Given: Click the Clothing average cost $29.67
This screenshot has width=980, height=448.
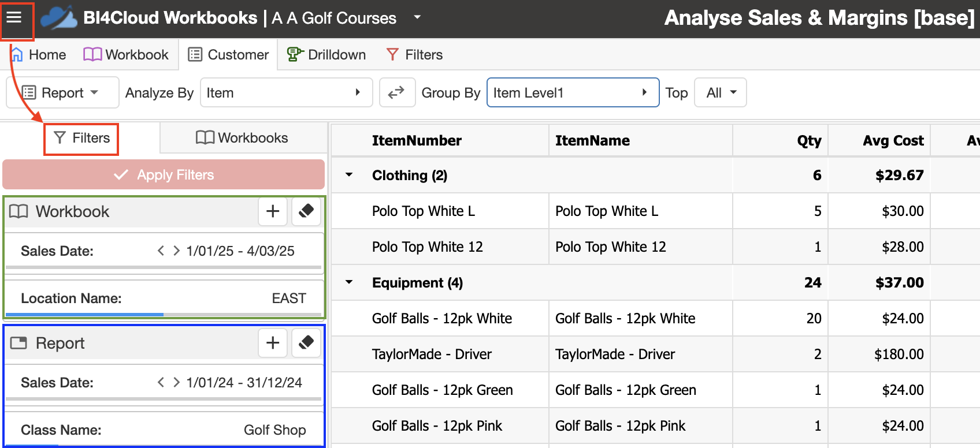Looking at the screenshot, I should click(x=899, y=175).
